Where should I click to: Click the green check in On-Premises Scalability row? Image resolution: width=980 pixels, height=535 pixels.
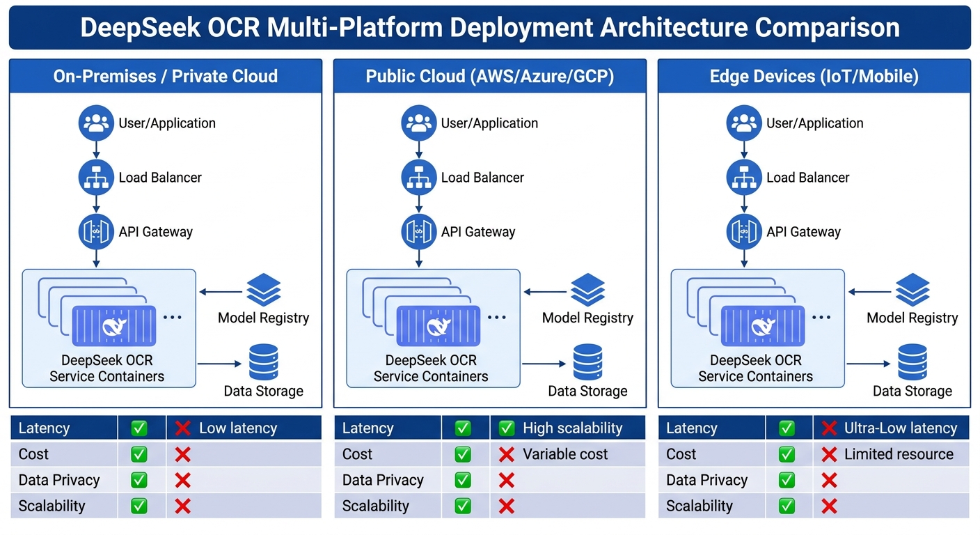139,506
